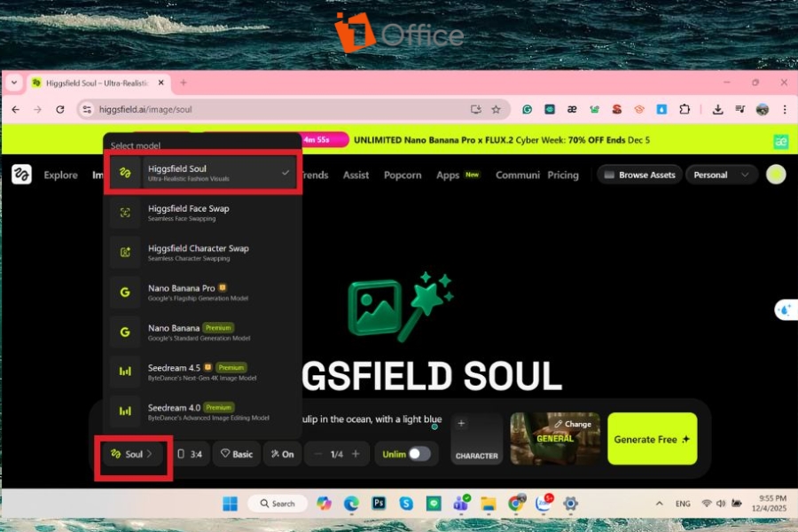Open the Higgsfield logo home icon

point(21,175)
